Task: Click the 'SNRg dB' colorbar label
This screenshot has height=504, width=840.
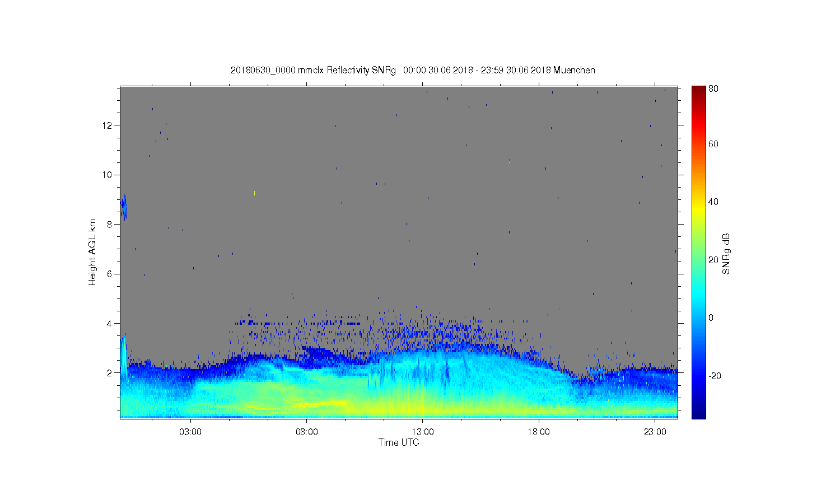Action: pyautogui.click(x=726, y=254)
